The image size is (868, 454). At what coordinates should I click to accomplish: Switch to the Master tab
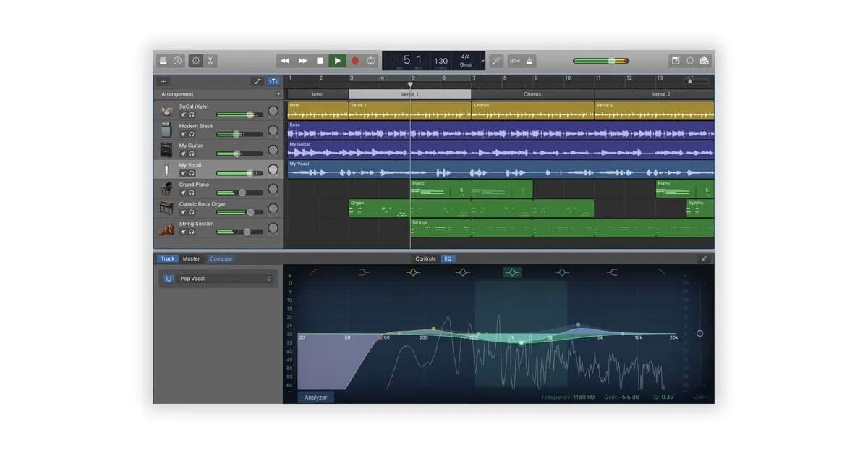[192, 258]
